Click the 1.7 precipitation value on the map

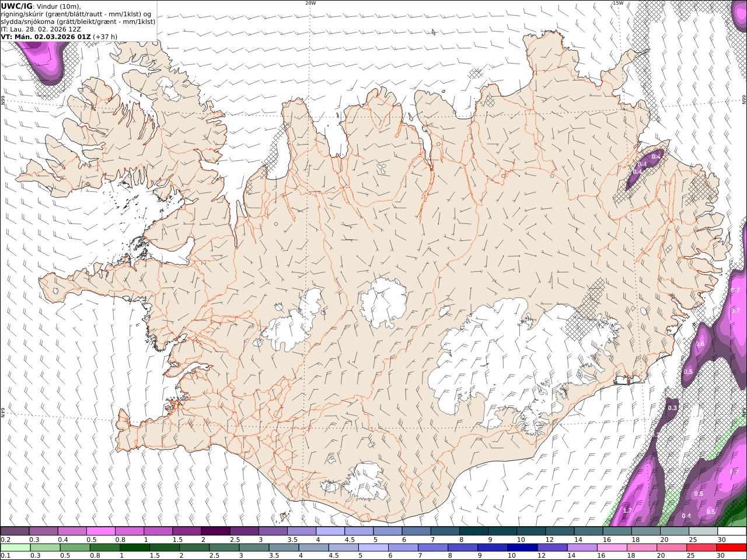pyautogui.click(x=627, y=510)
